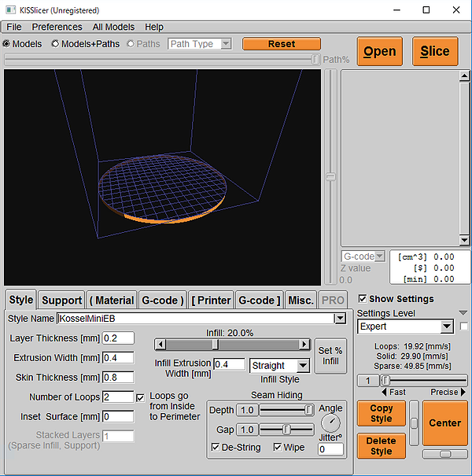This screenshot has width=472, height=476.
Task: Click the G-code panel vertical scrollbar
Action: click(464, 158)
